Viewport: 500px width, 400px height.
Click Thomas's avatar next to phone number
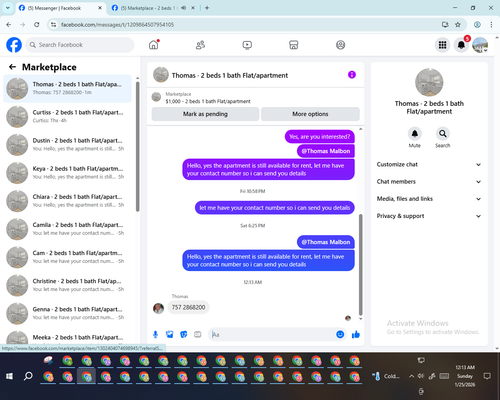[158, 308]
